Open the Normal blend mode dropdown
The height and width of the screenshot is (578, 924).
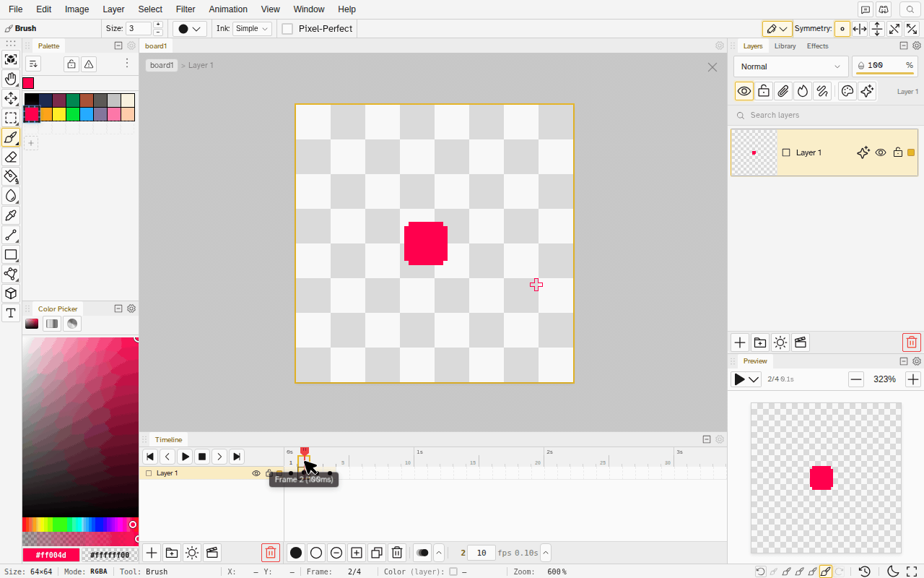click(x=791, y=66)
